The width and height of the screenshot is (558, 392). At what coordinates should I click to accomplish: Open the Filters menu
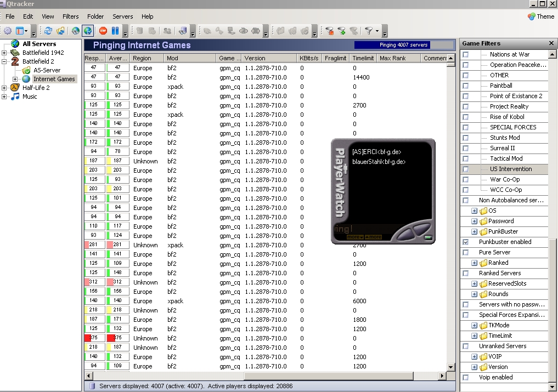coord(70,16)
